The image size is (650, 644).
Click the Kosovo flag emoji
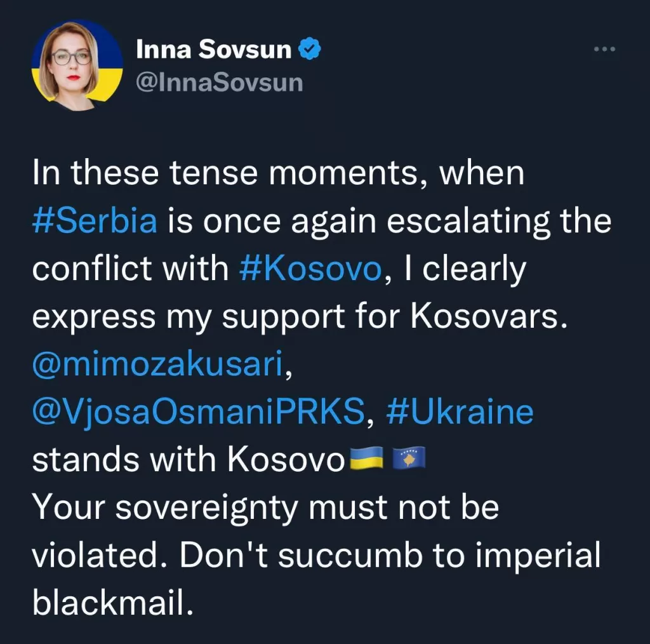(x=409, y=458)
